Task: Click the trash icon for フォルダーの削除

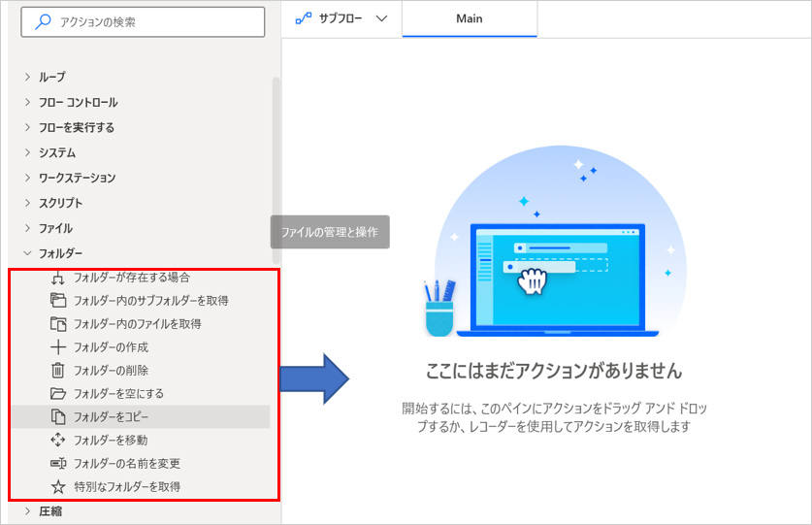Action: [57, 370]
